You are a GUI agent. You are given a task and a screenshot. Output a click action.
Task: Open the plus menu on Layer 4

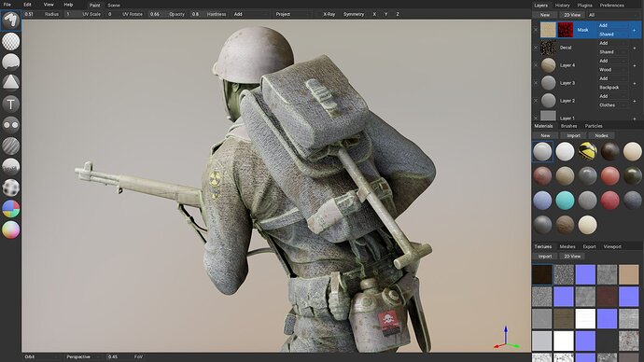tap(634, 65)
